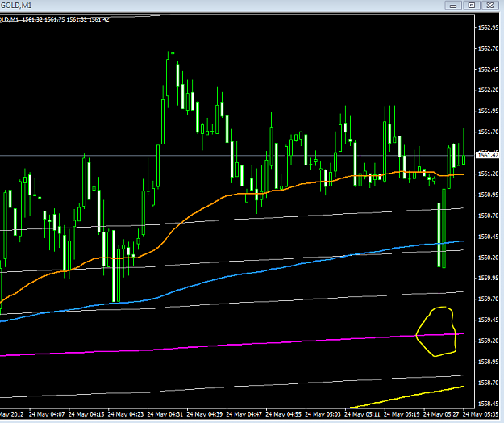Click the 1562.95 price scale label
The width and height of the screenshot is (504, 423).
[x=488, y=27]
